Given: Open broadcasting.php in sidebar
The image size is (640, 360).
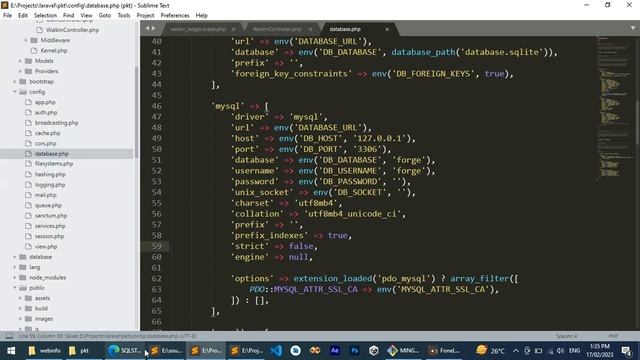Looking at the screenshot, I should click(56, 122).
